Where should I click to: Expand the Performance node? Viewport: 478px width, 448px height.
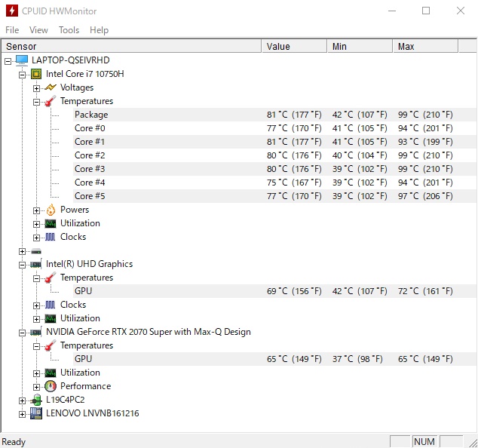tap(37, 387)
